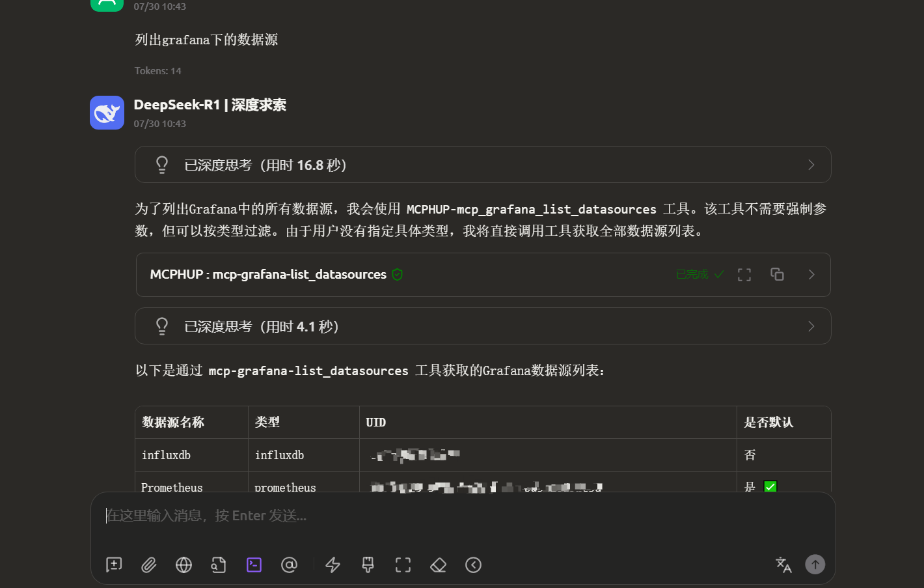Clear context using the eraser icon
Viewport: 924px width, 588px height.
click(x=438, y=565)
